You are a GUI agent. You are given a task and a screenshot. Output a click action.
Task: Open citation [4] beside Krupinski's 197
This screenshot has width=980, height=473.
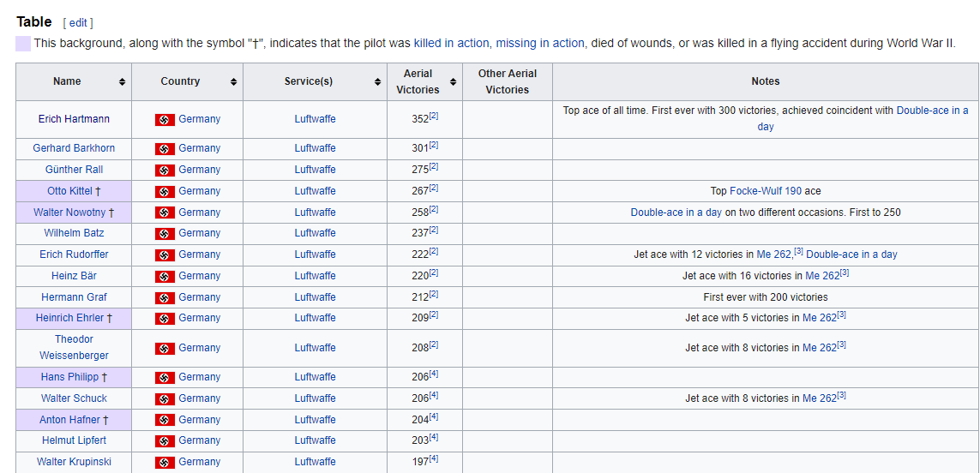pyautogui.click(x=434, y=458)
